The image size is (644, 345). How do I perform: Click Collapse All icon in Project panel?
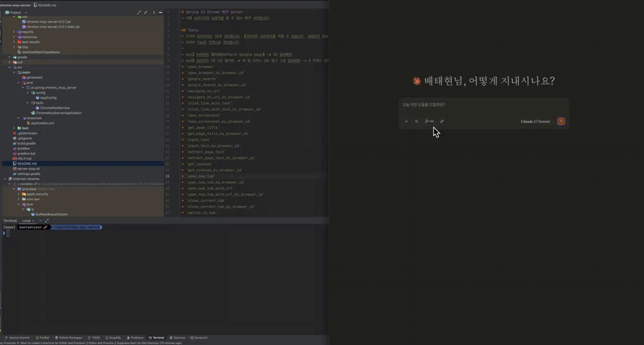[x=146, y=12]
